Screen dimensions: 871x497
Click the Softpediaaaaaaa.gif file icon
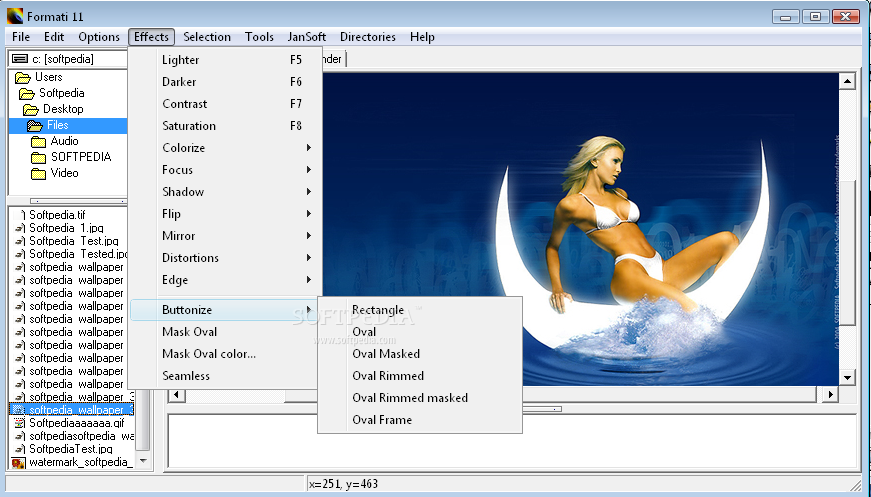(x=19, y=423)
